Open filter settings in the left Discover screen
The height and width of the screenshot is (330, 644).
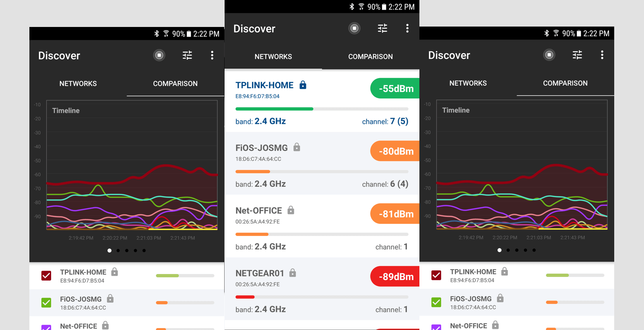click(187, 55)
